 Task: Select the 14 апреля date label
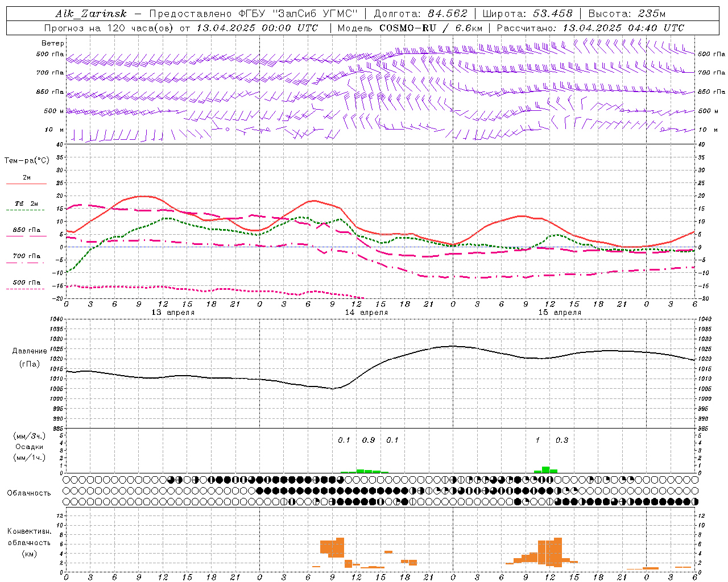(366, 313)
